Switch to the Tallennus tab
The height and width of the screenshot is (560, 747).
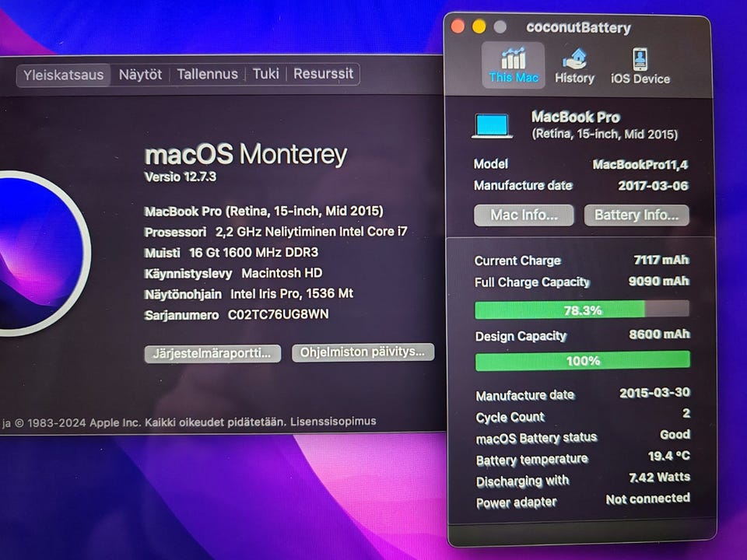207,75
